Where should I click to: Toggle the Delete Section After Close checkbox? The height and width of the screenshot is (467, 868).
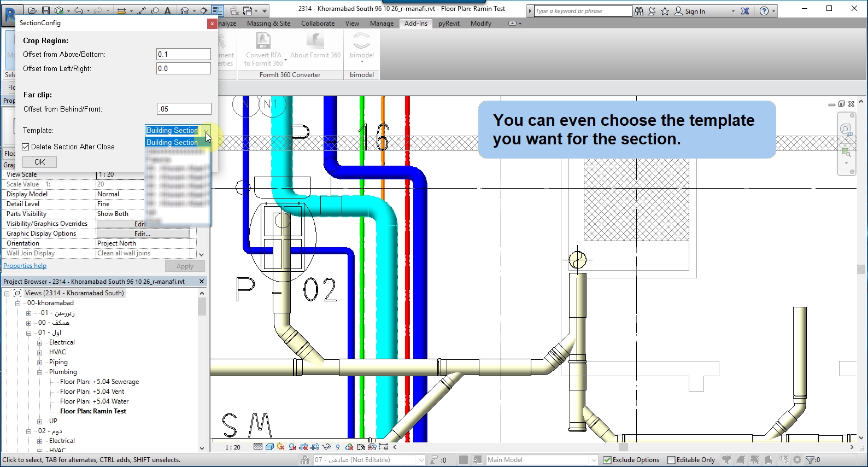[x=26, y=147]
